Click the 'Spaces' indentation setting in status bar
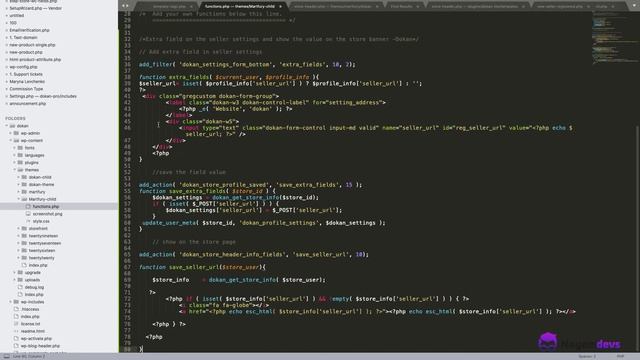The image size is (640, 360). point(587,356)
